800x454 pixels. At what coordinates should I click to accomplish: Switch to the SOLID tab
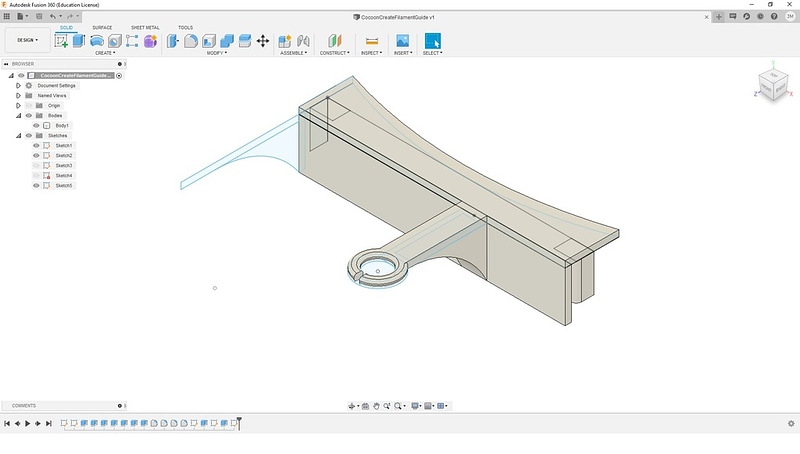(x=66, y=28)
